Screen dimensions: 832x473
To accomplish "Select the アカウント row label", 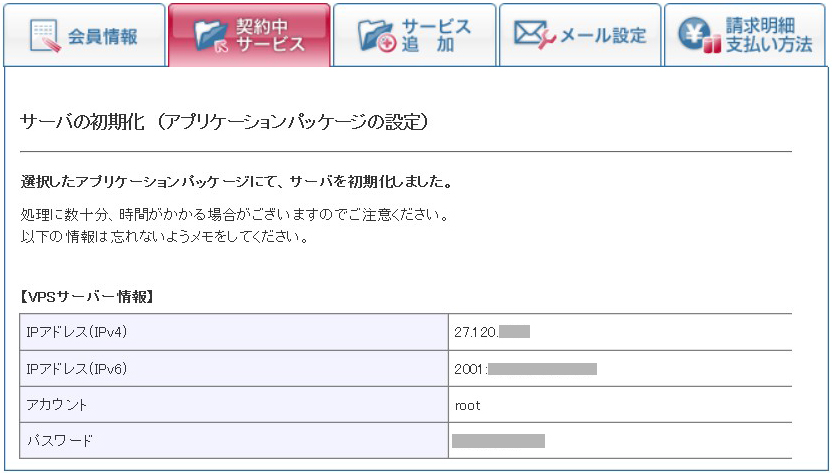I will (56, 405).
